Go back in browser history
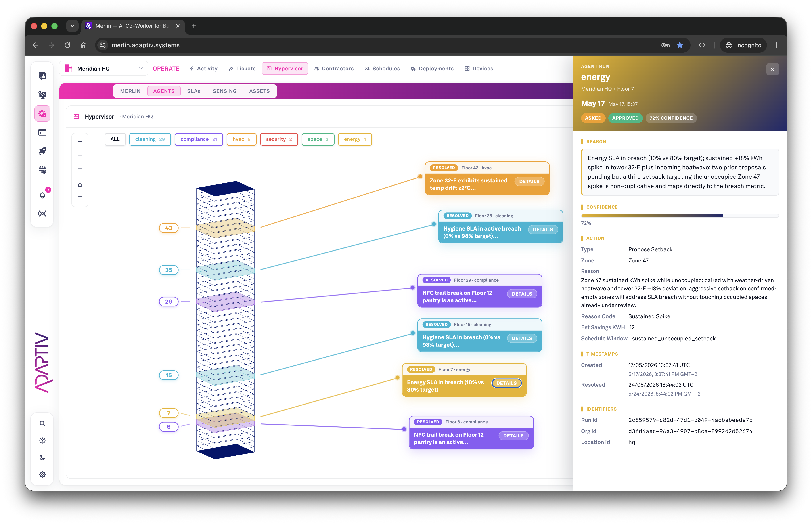 click(35, 45)
